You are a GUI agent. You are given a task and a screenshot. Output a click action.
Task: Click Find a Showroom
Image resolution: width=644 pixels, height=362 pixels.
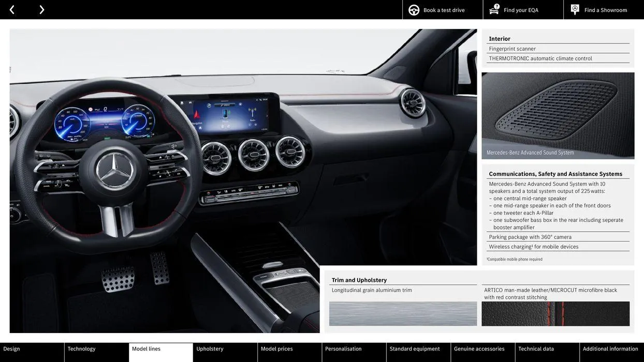tap(604, 8)
